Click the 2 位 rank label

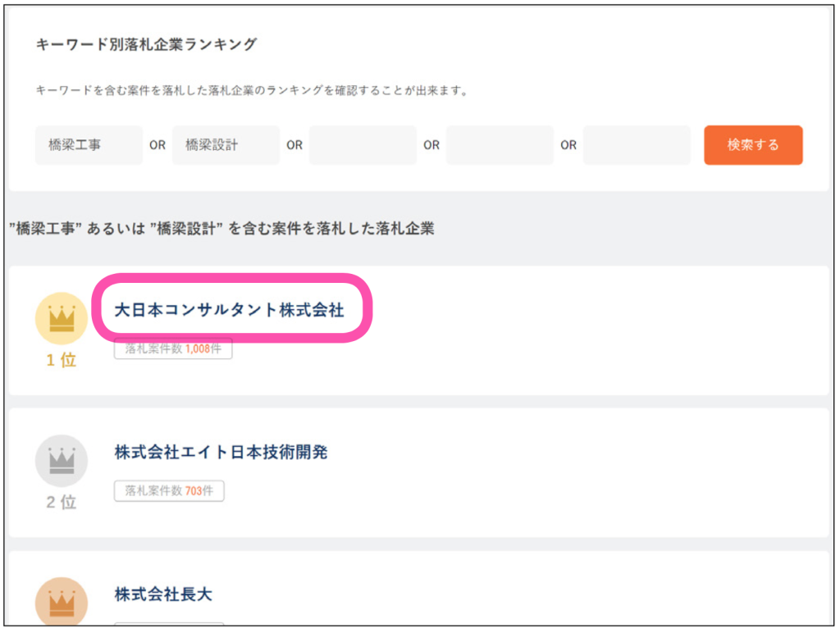[62, 503]
